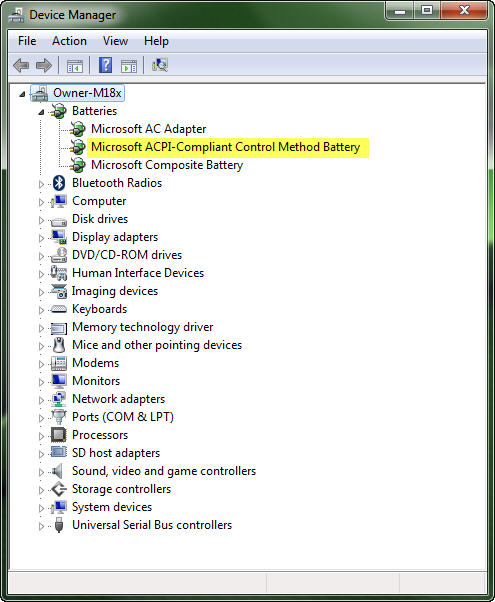The width and height of the screenshot is (495, 602).
Task: Expand Universal Serial Bus controllers
Action: (41, 526)
